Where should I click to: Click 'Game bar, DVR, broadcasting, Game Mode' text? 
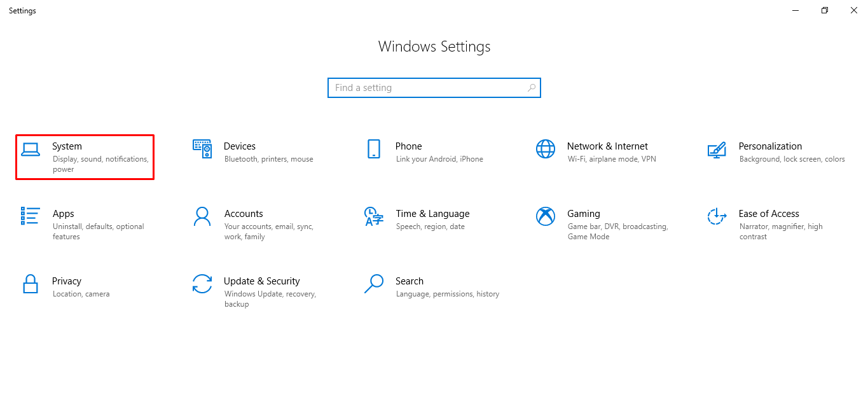[x=617, y=232]
